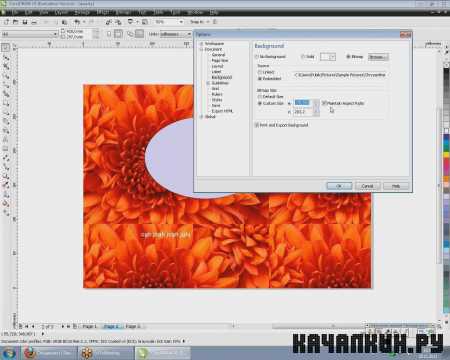450x360 pixels.
Task: Click the Browse button for bitmap
Action: pos(378,57)
